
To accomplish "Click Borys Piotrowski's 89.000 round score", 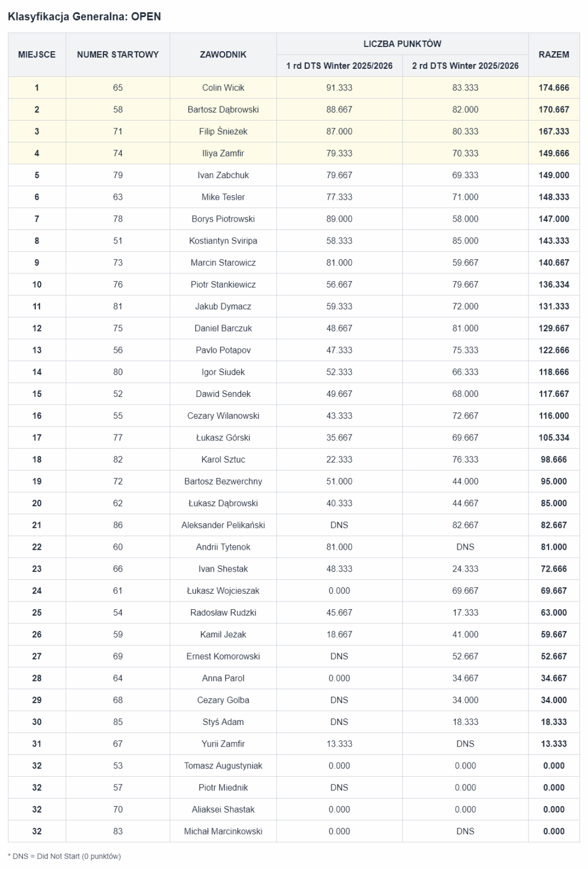I will coord(339,219).
